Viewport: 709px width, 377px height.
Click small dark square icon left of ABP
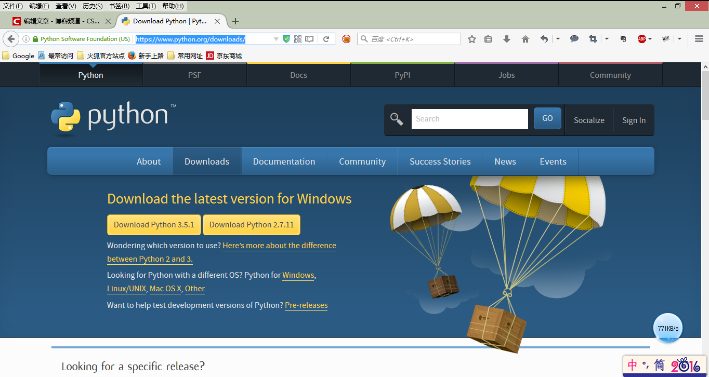[624, 39]
